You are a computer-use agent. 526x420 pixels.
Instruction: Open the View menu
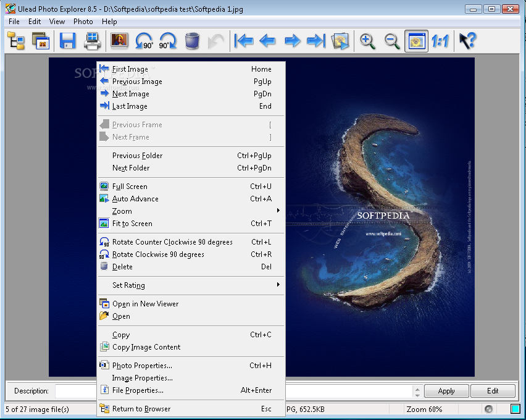point(57,22)
